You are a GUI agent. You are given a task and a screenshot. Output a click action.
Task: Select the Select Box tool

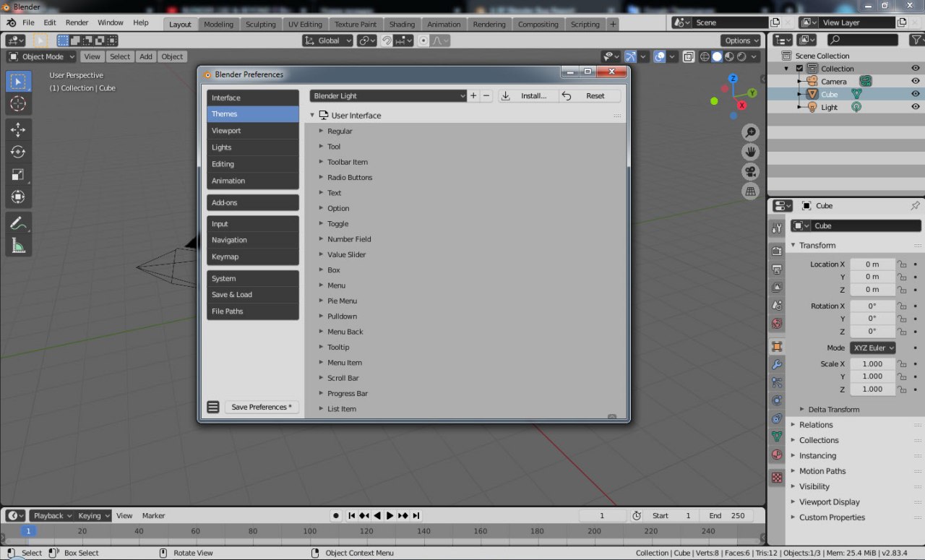pos(18,82)
